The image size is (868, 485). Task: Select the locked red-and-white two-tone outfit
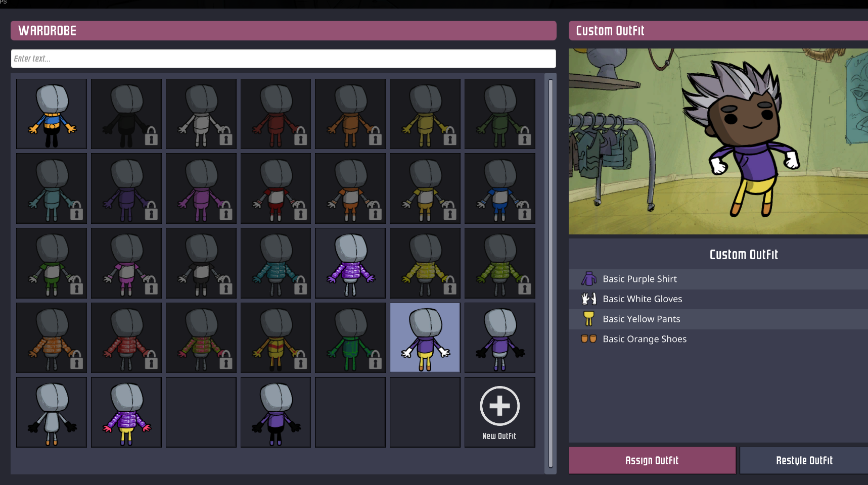pos(276,188)
